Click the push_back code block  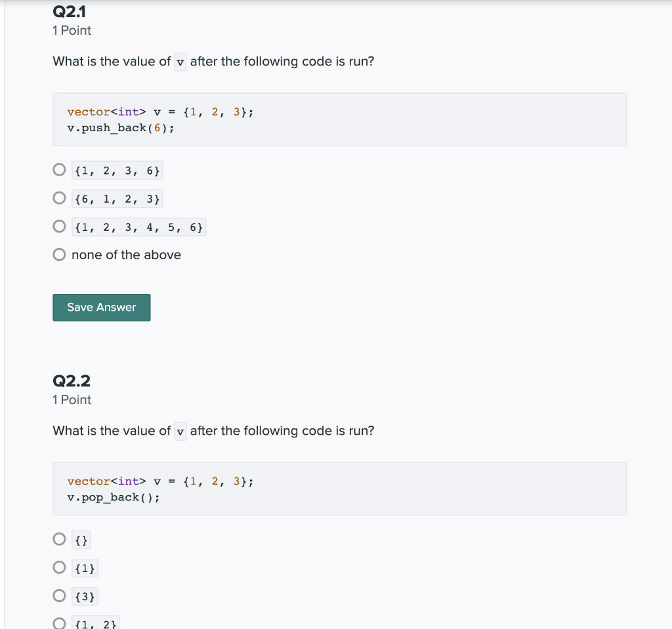pyautogui.click(x=339, y=119)
